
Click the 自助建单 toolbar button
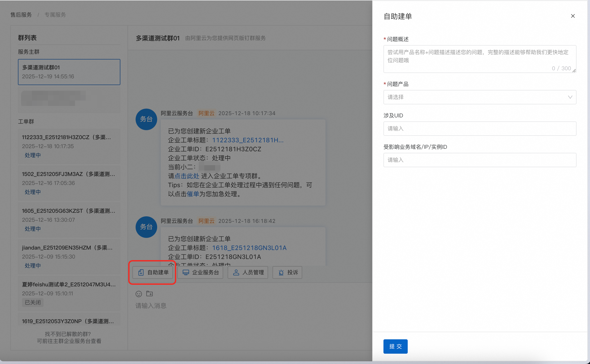tap(153, 272)
